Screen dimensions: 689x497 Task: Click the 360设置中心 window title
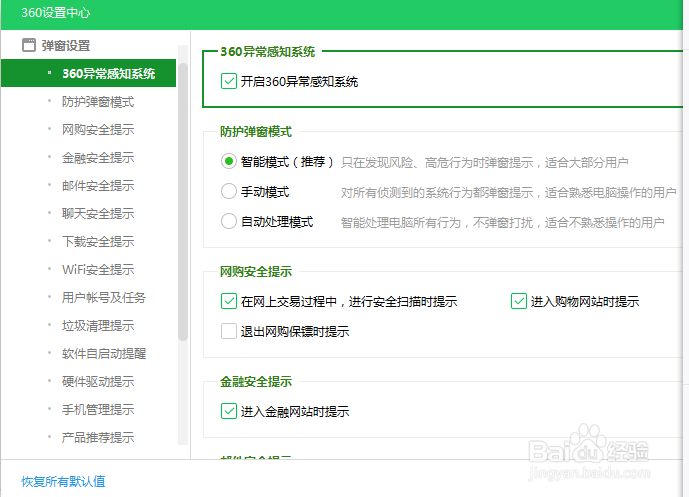click(x=55, y=13)
